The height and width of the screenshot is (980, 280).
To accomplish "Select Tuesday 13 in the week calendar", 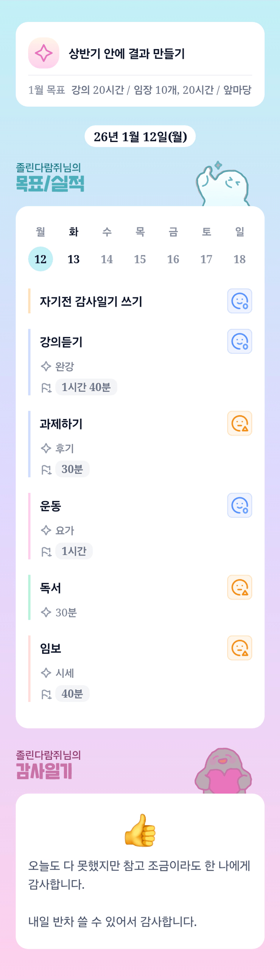I will [x=73, y=259].
